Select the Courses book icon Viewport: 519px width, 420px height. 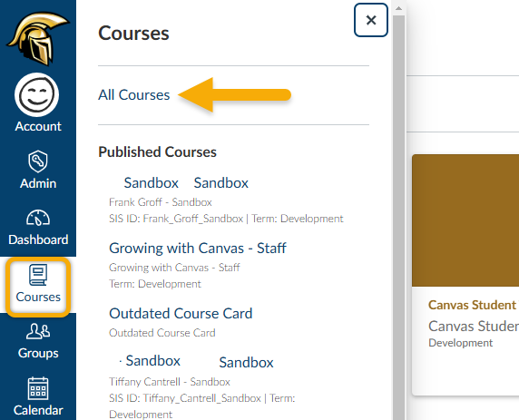click(38, 275)
